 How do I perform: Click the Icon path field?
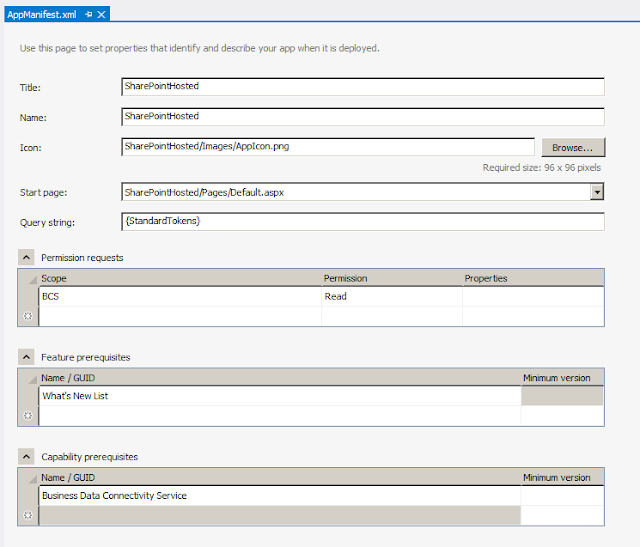pos(328,147)
